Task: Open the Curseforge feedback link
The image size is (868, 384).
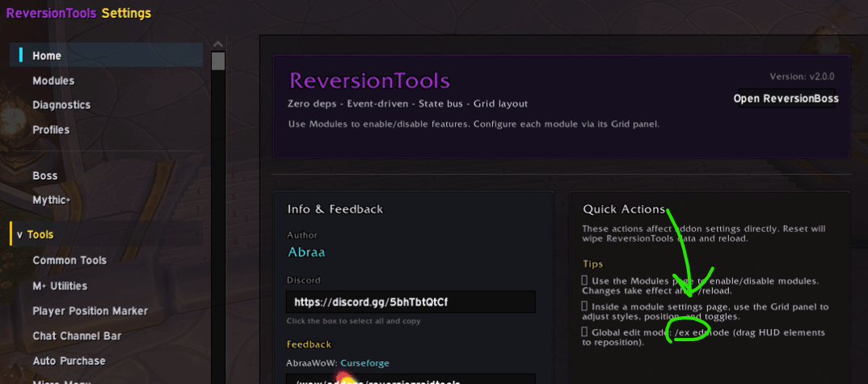Action: click(x=364, y=364)
